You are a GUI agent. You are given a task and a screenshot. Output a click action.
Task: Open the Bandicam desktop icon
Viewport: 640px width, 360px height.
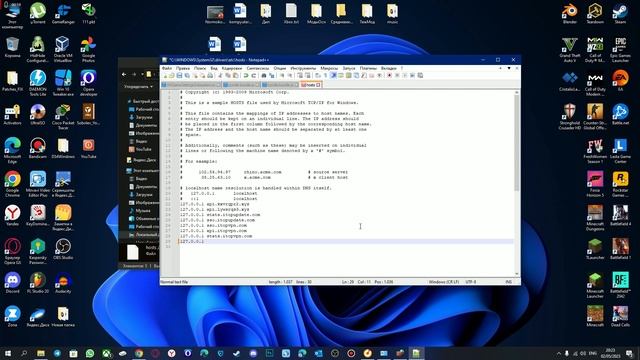click(38, 148)
